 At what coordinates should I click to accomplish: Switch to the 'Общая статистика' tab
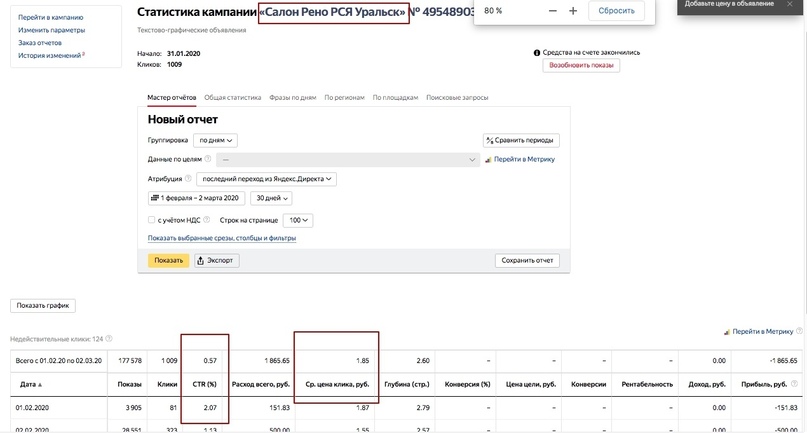233,97
